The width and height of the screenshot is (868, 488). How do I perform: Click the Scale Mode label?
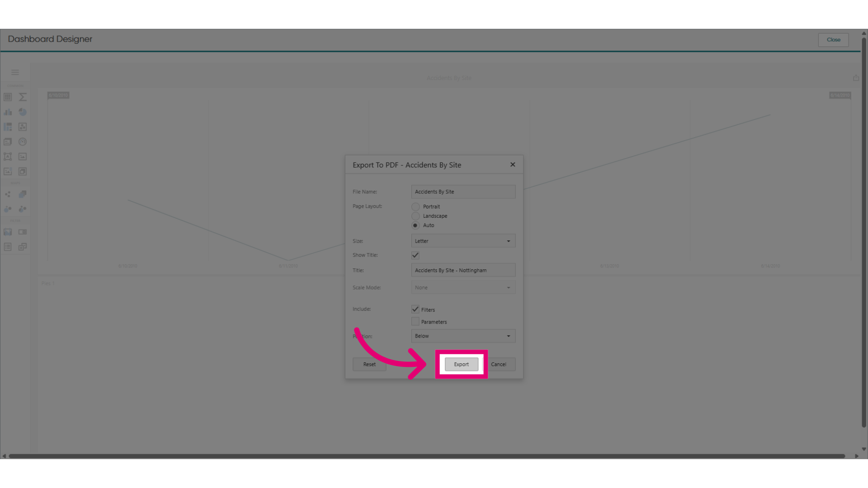pos(367,287)
